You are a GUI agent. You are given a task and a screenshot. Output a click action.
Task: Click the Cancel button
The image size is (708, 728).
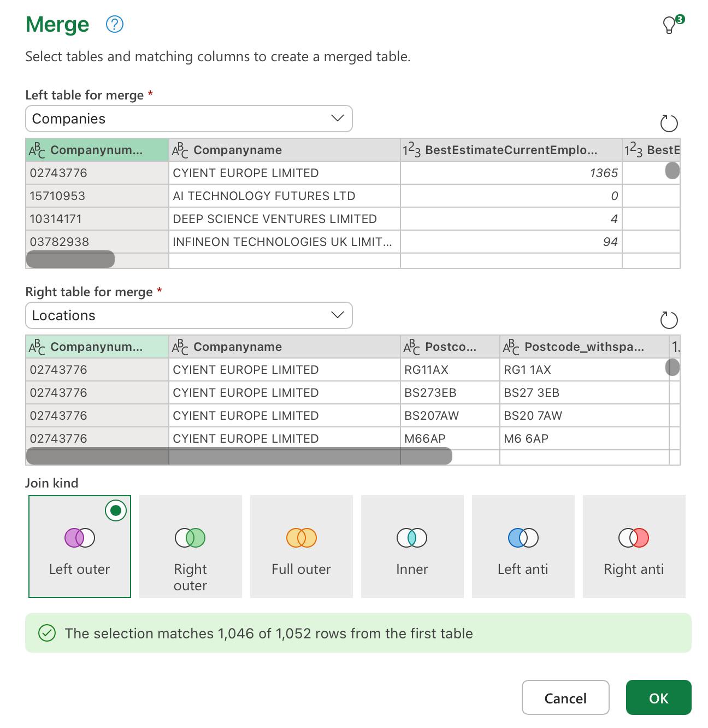click(565, 697)
